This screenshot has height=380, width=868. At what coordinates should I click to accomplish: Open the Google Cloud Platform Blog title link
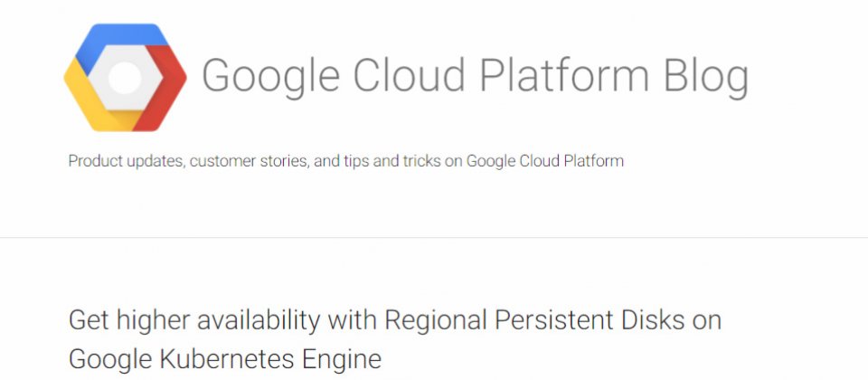click(475, 76)
